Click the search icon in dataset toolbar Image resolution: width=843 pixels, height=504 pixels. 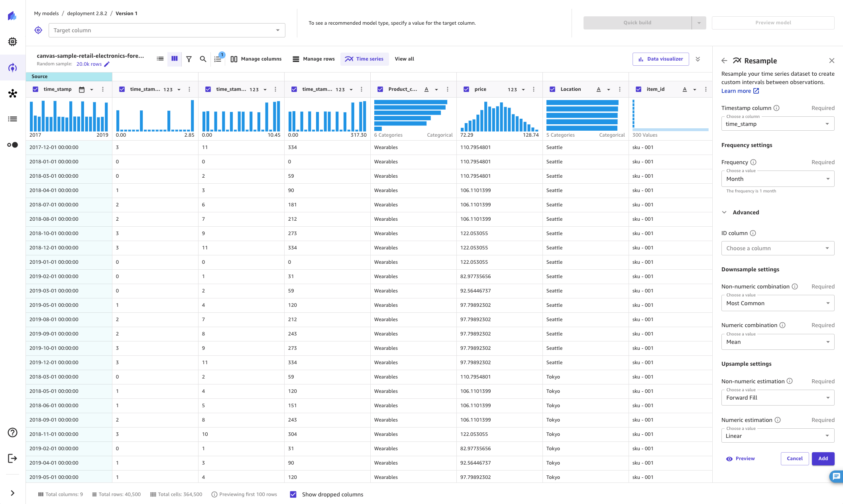(x=203, y=59)
